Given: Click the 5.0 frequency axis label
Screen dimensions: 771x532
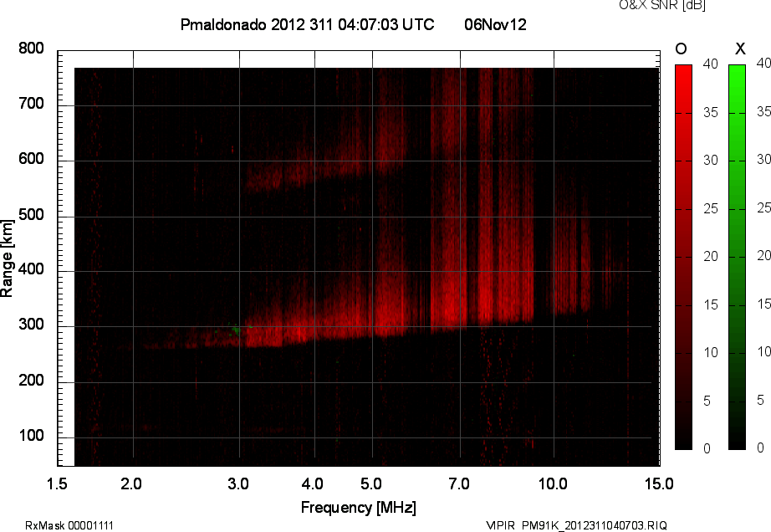Looking at the screenshot, I should [370, 484].
